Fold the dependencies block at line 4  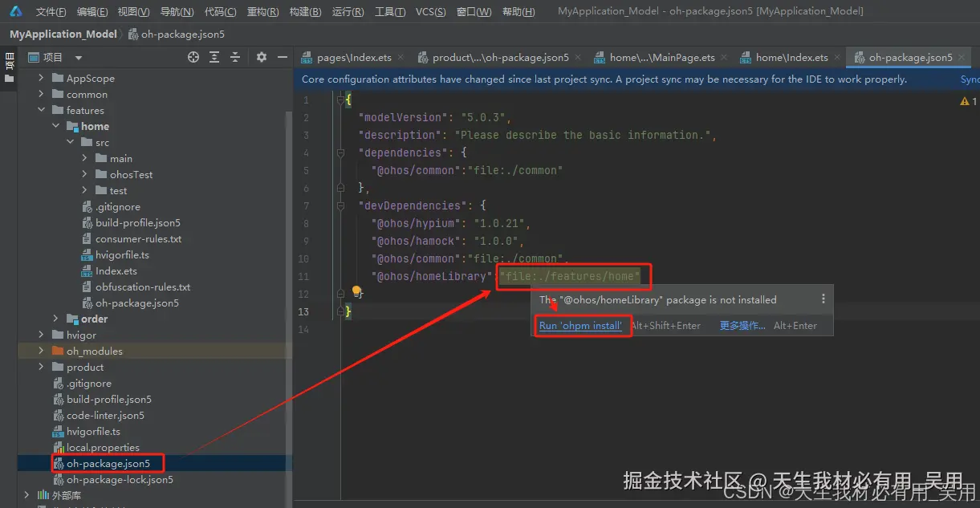tap(341, 152)
